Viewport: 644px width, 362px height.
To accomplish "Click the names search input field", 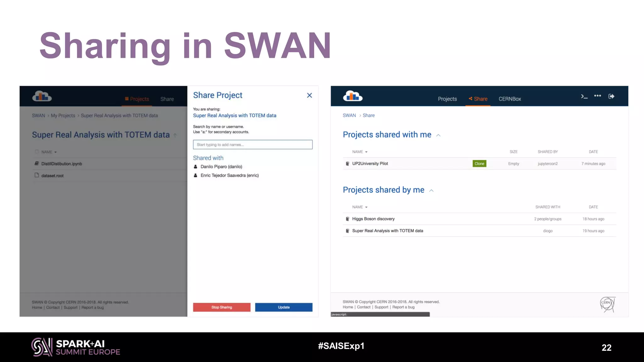I will click(253, 145).
